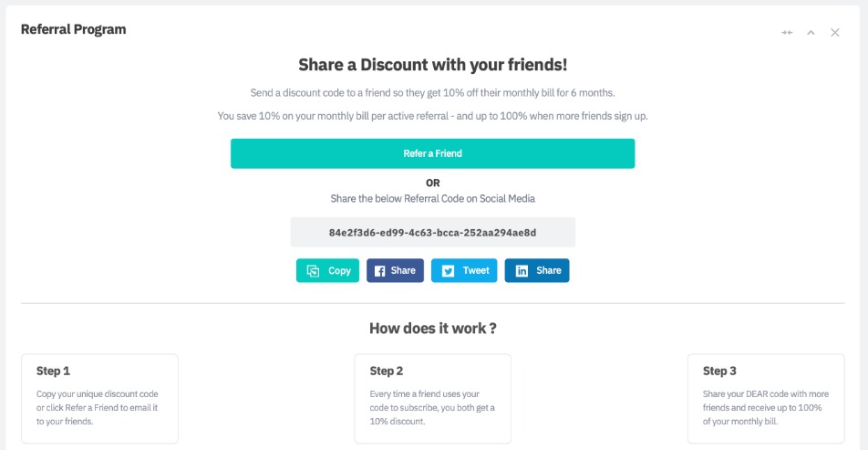Click the copy icon beside the referral code buttons

(313, 271)
